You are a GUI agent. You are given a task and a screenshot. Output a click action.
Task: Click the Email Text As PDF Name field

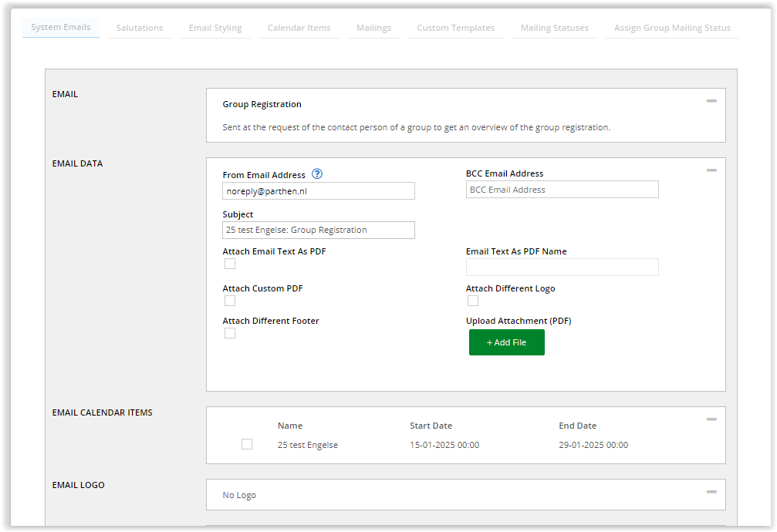point(562,267)
